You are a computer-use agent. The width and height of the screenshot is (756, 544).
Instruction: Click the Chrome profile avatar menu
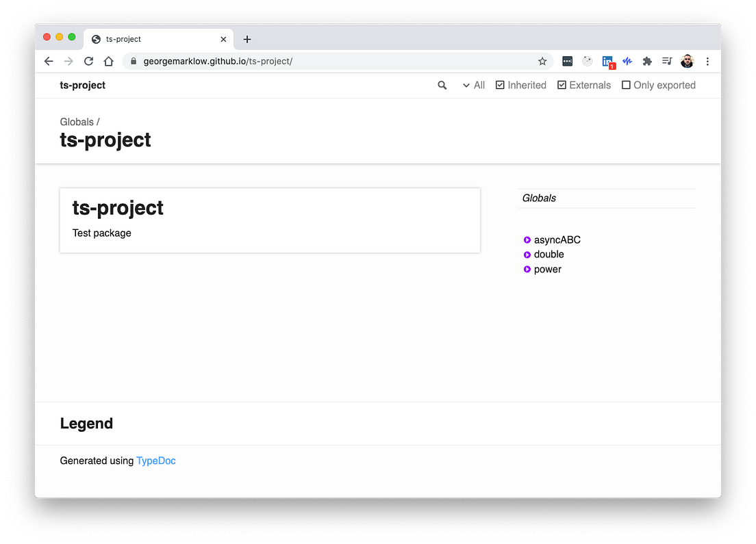[687, 61]
